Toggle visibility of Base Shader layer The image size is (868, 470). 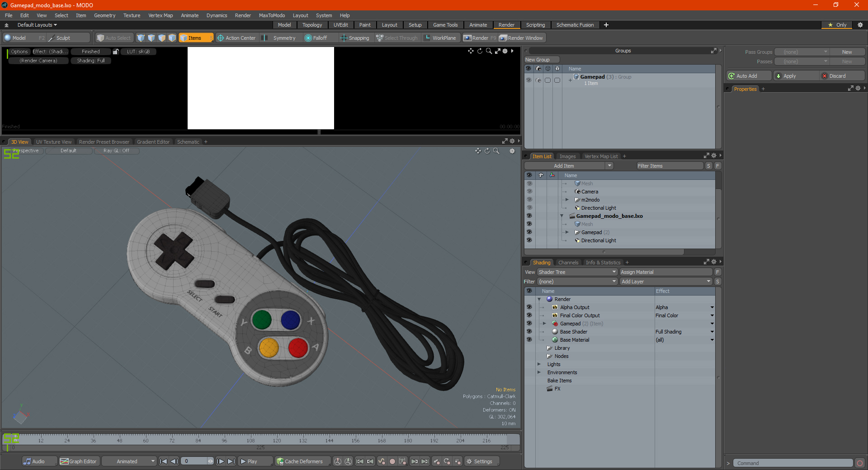coord(529,332)
